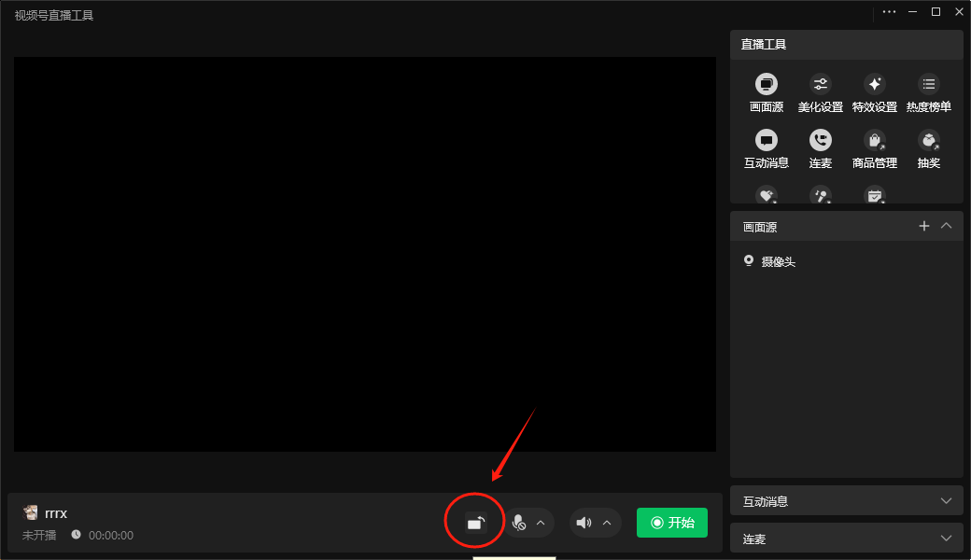Open the 热度榜单 ranking list

(928, 92)
